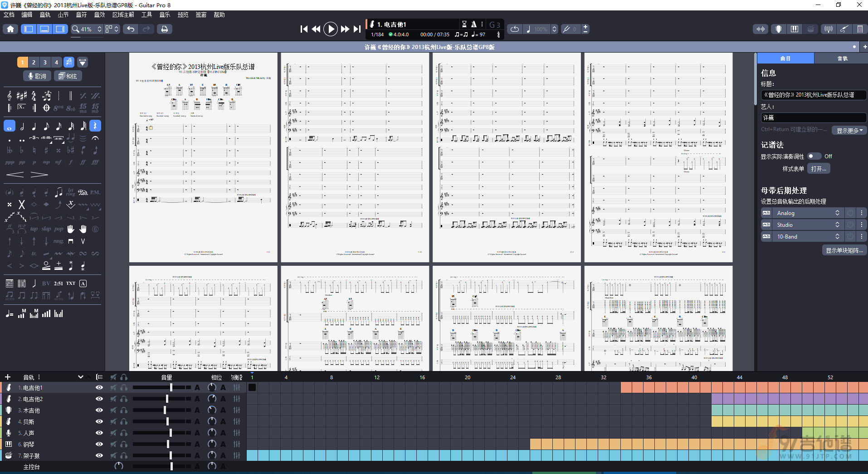Click the plus icon to add a track
Screen dimensions: 868x474
(x=8, y=377)
